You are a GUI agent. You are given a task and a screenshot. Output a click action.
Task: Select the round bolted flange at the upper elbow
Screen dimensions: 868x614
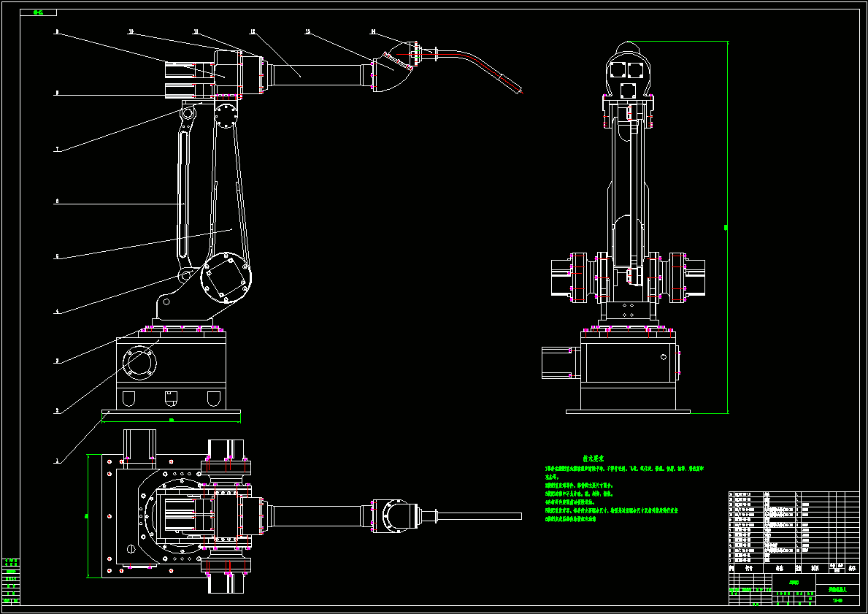point(226,117)
